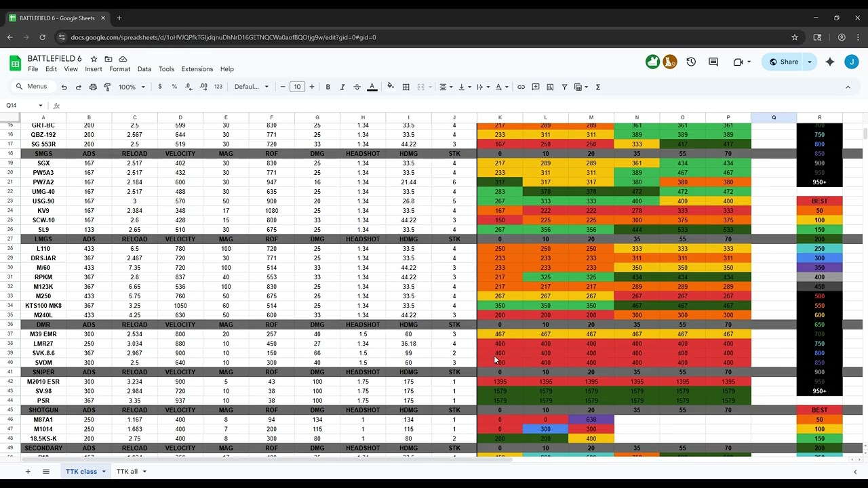Open the borders options
This screenshot has height=488, width=868.
coord(406,87)
